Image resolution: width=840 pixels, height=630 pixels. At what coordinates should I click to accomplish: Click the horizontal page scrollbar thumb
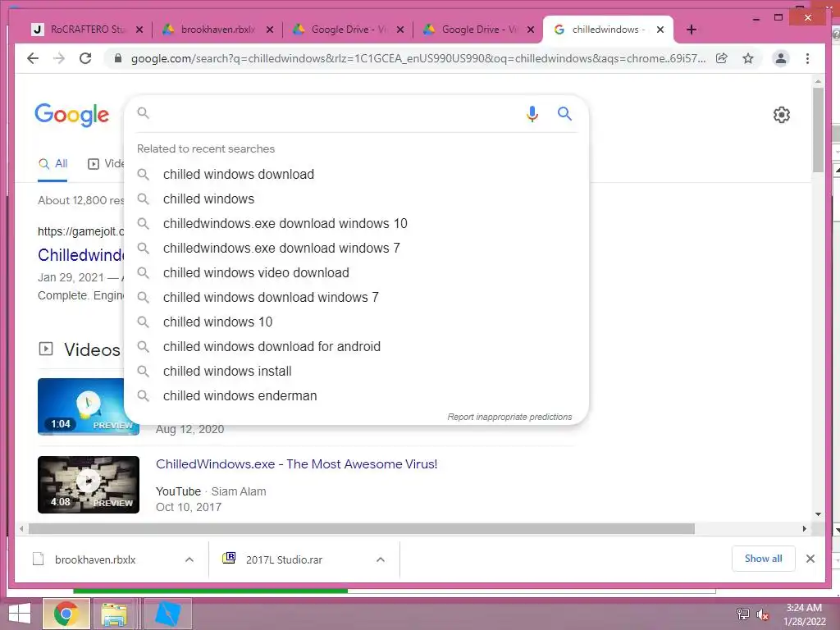(361, 529)
